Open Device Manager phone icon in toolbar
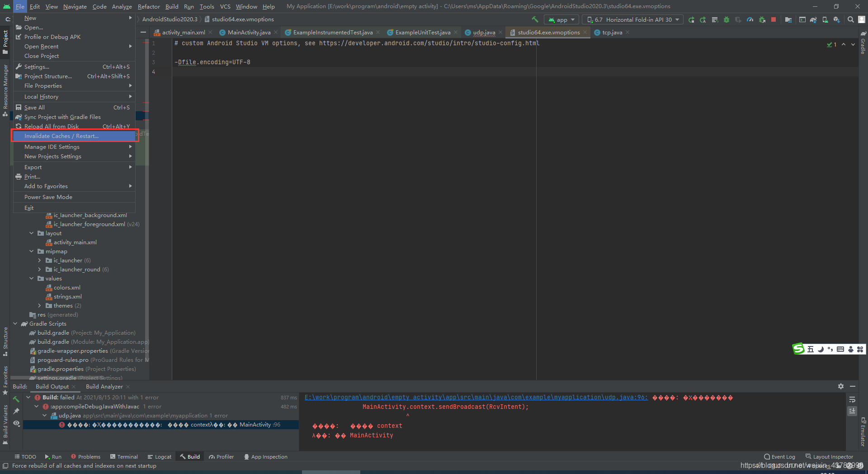868x474 pixels. coord(825,20)
